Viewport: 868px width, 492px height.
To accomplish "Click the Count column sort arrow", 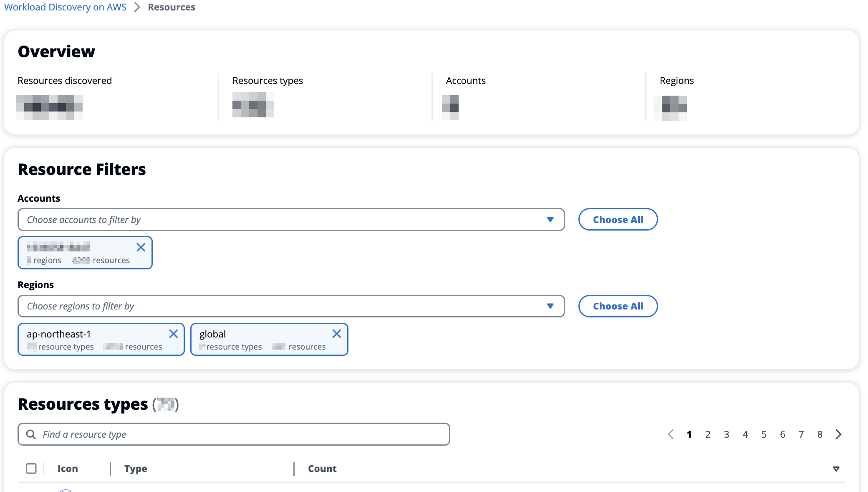I will click(x=836, y=469).
